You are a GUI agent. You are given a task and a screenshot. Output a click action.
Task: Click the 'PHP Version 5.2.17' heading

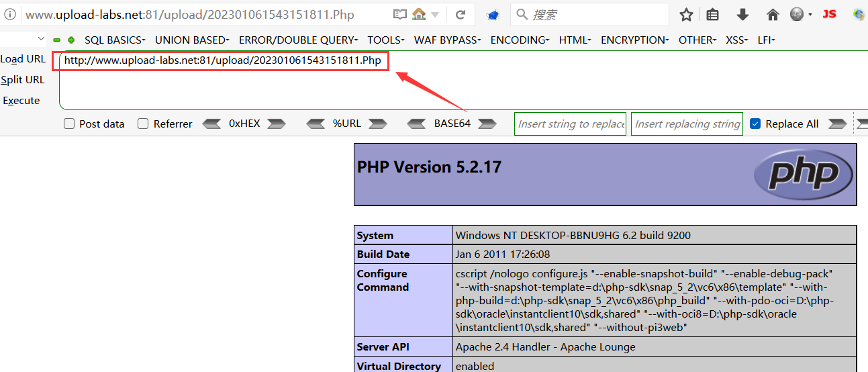point(429,167)
